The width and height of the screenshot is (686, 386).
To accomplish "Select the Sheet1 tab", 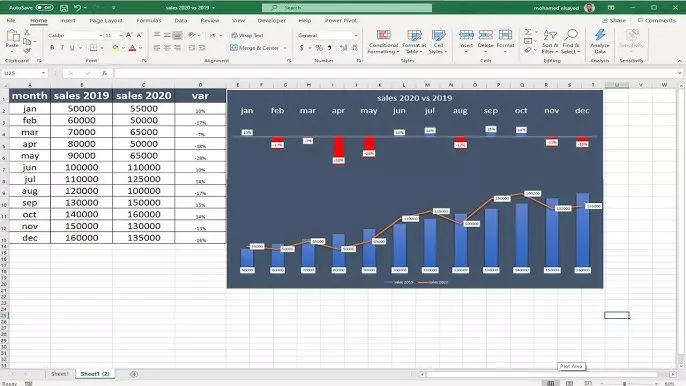I will (x=60, y=374).
